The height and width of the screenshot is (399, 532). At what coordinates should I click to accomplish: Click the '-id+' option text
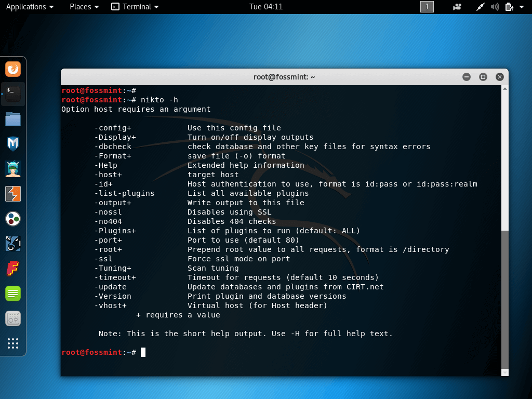coord(103,184)
